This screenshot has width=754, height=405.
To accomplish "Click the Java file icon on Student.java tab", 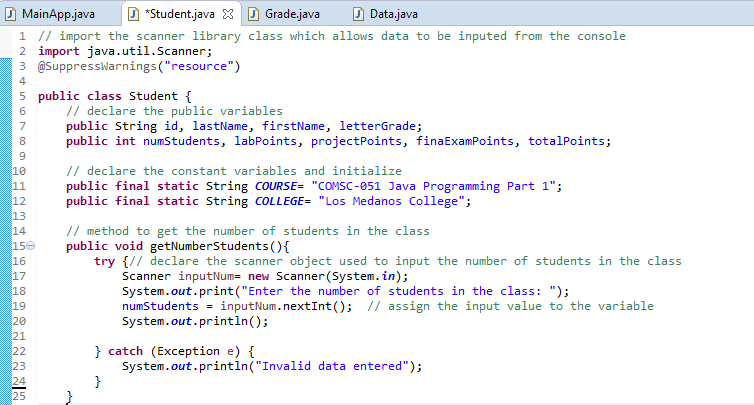I will pos(133,14).
